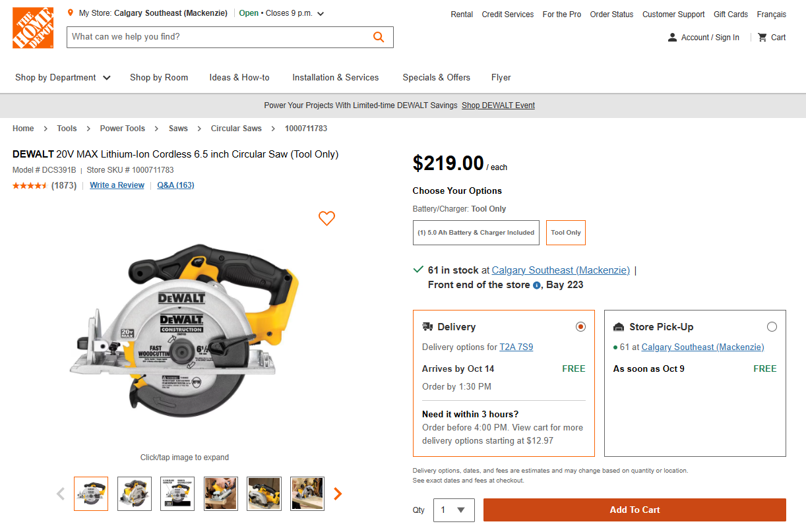Select the fourth product thumbnail
This screenshot has width=806, height=532.
220,493
